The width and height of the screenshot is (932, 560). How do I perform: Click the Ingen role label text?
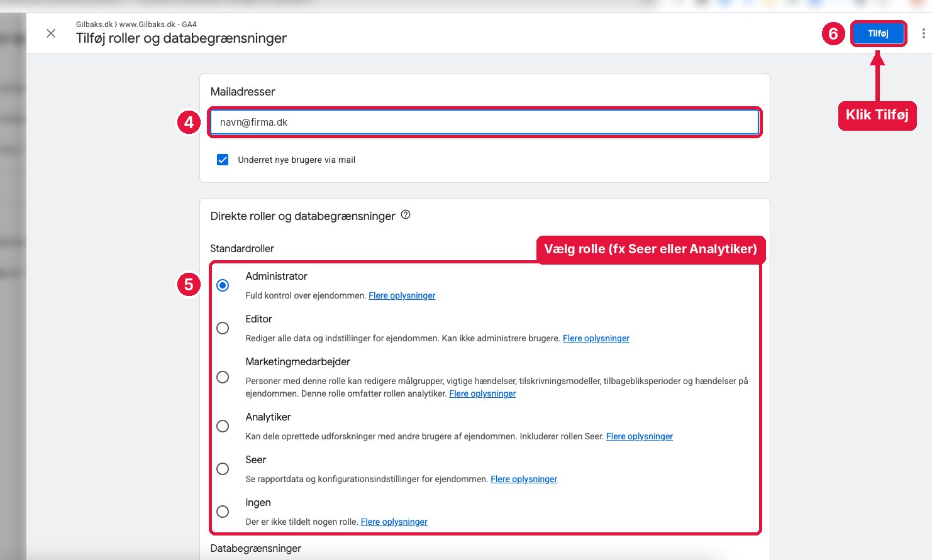[258, 502]
